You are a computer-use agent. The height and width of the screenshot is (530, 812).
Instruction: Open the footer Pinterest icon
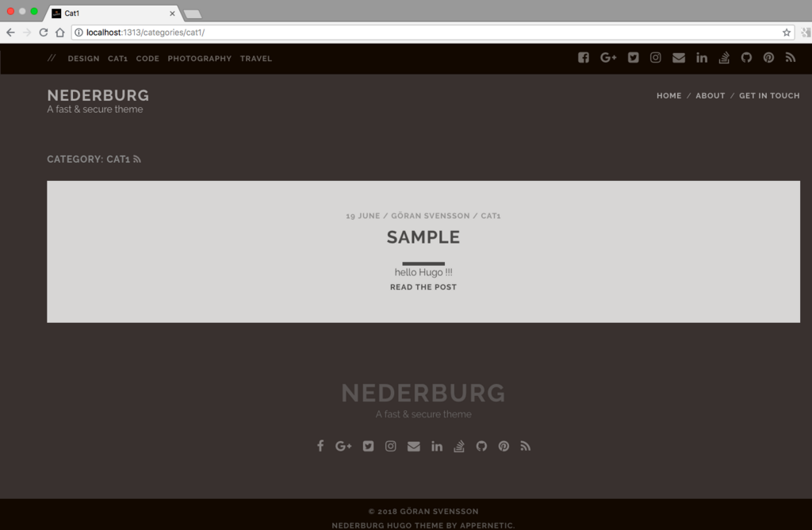[504, 446]
